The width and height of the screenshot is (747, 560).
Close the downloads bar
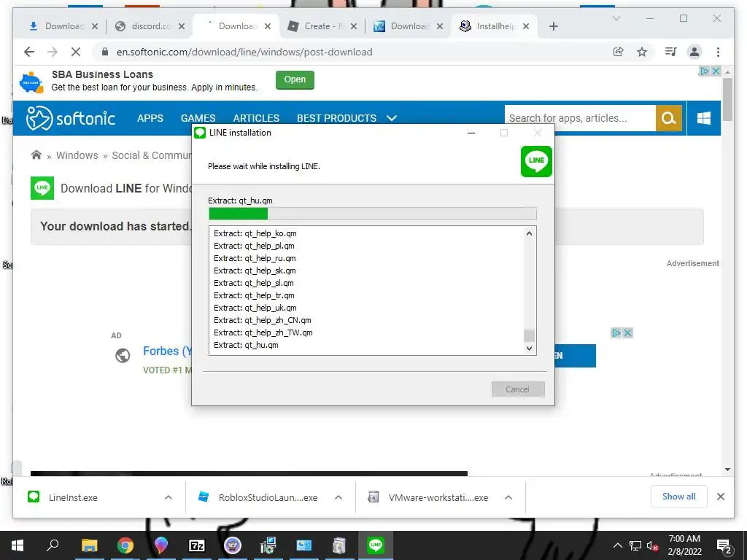(720, 497)
